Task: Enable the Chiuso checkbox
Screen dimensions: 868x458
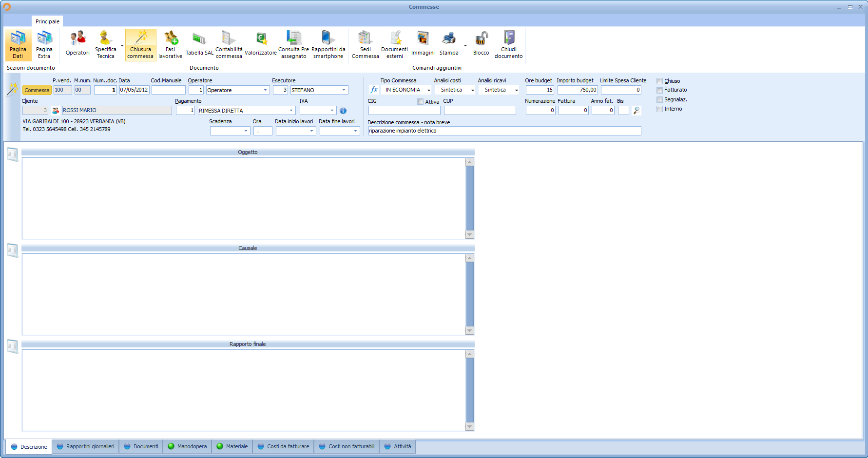Action: pos(660,81)
